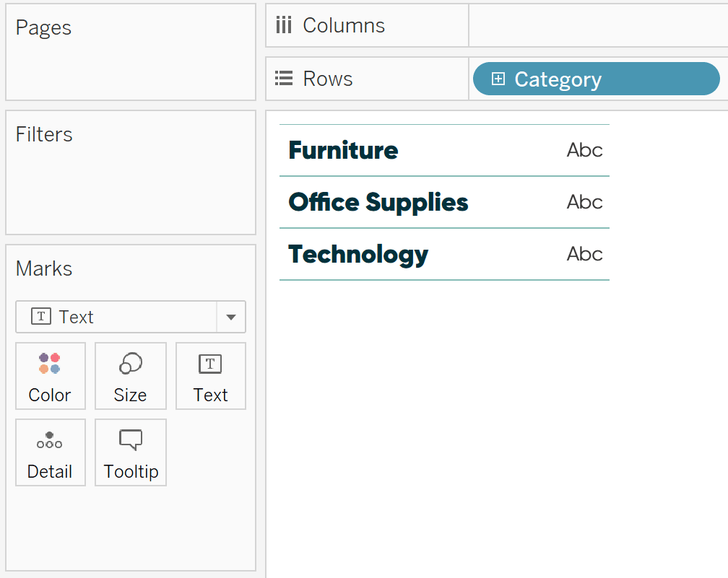The image size is (728, 578).
Task: Click the Marks card title
Action: [44, 268]
